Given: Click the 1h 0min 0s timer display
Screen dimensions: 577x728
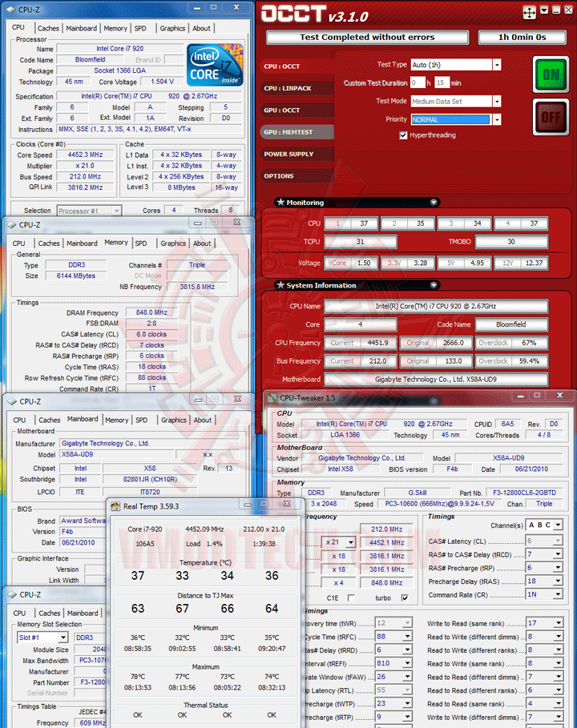Looking at the screenshot, I should pyautogui.click(x=523, y=37).
